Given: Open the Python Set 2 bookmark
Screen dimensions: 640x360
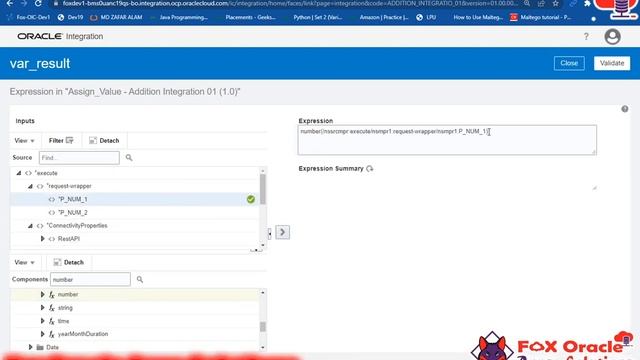Looking at the screenshot, I should pyautogui.click(x=318, y=18).
